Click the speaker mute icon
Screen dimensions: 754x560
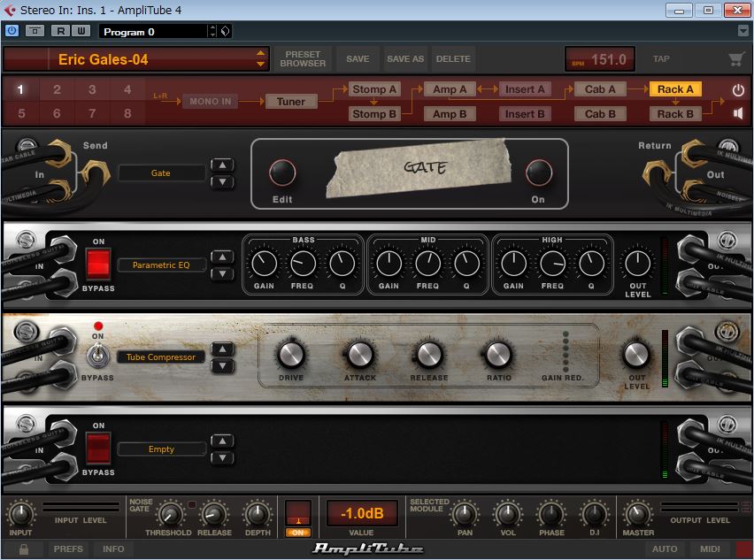coord(738,113)
